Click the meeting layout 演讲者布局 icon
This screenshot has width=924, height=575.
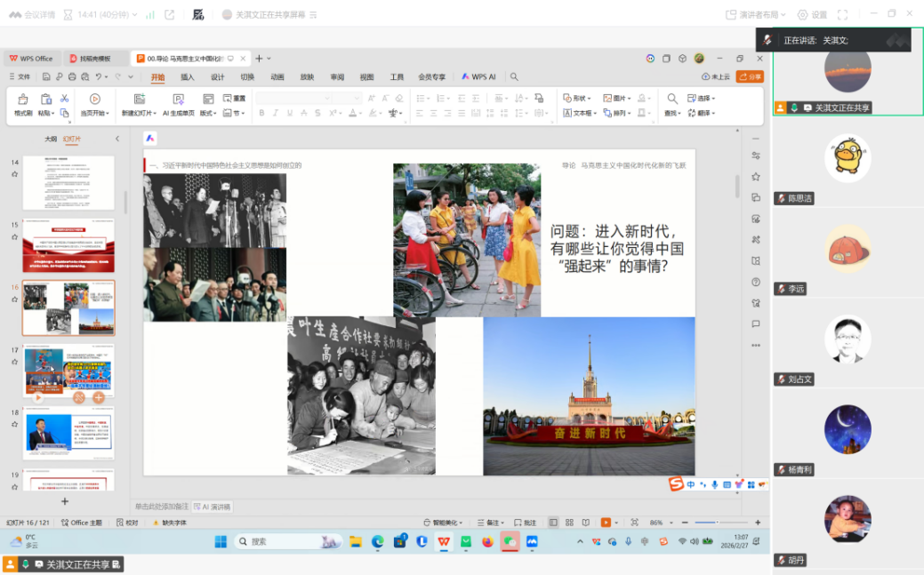(731, 14)
